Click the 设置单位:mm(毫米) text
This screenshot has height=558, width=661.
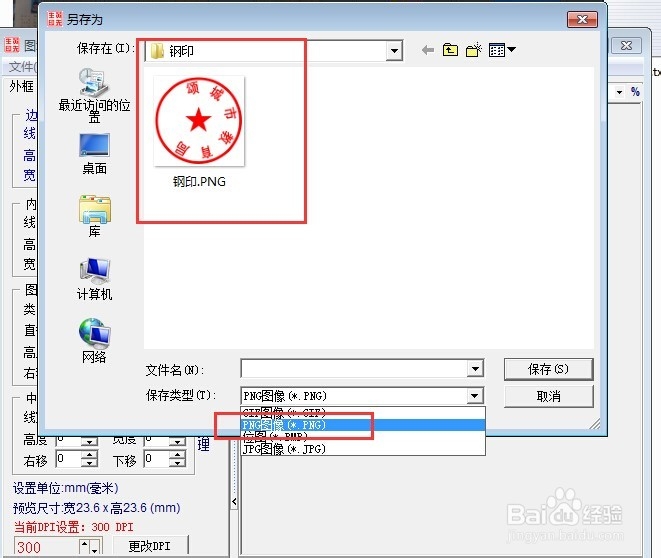click(65, 488)
